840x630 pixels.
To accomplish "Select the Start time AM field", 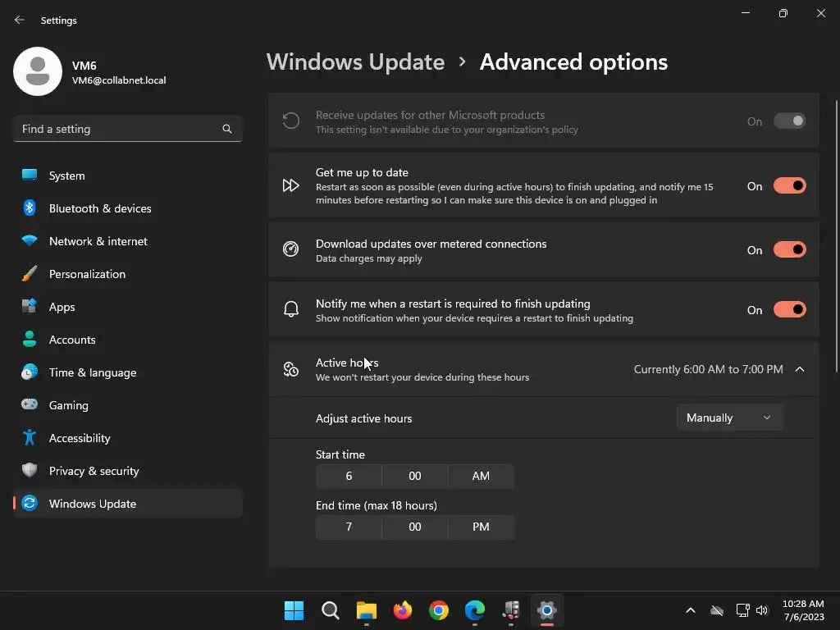I will pyautogui.click(x=481, y=476).
